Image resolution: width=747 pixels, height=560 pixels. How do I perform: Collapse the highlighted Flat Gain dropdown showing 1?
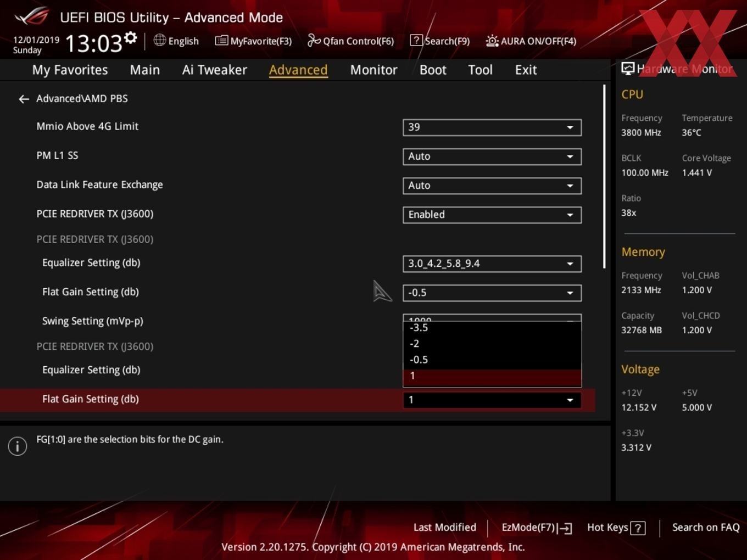pyautogui.click(x=492, y=400)
